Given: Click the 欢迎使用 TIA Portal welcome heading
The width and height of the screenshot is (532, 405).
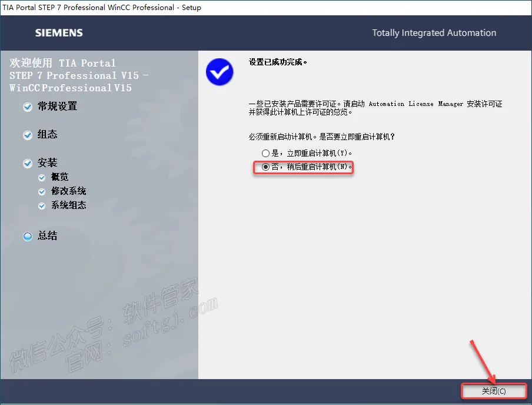Looking at the screenshot, I should (79, 75).
